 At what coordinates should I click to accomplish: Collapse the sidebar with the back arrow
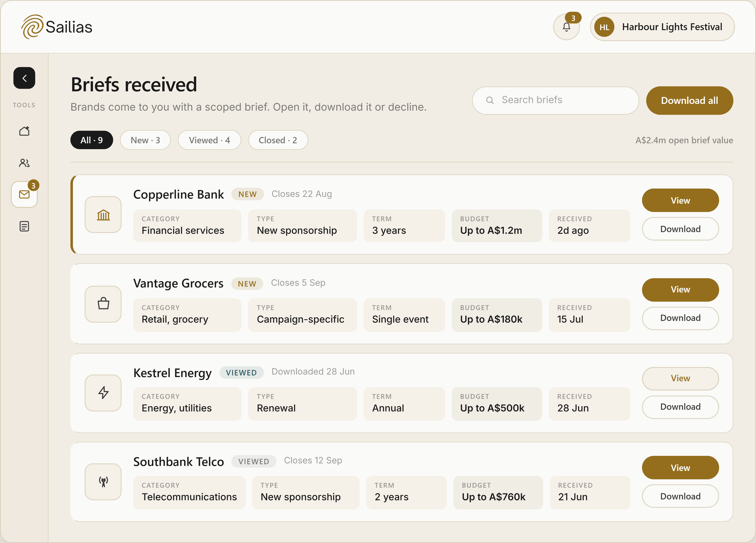[24, 78]
